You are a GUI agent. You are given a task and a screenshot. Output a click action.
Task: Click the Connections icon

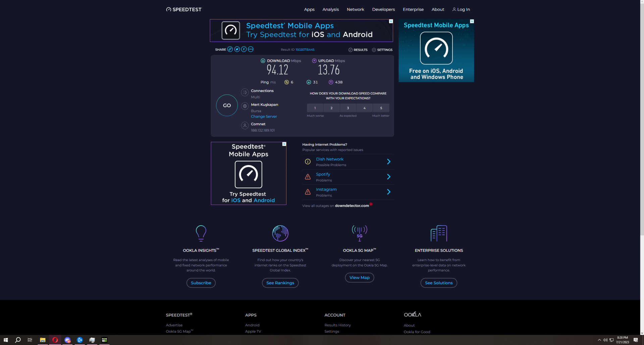(x=245, y=92)
